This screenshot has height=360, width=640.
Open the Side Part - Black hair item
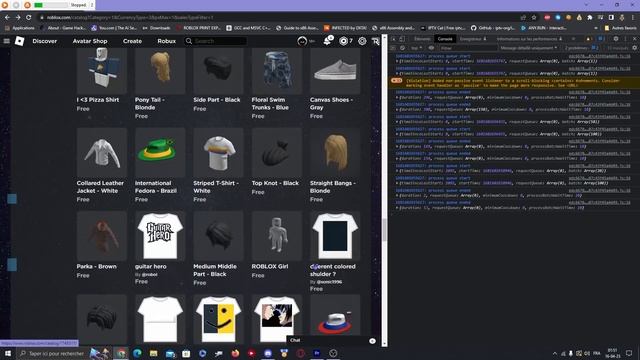pos(218,79)
